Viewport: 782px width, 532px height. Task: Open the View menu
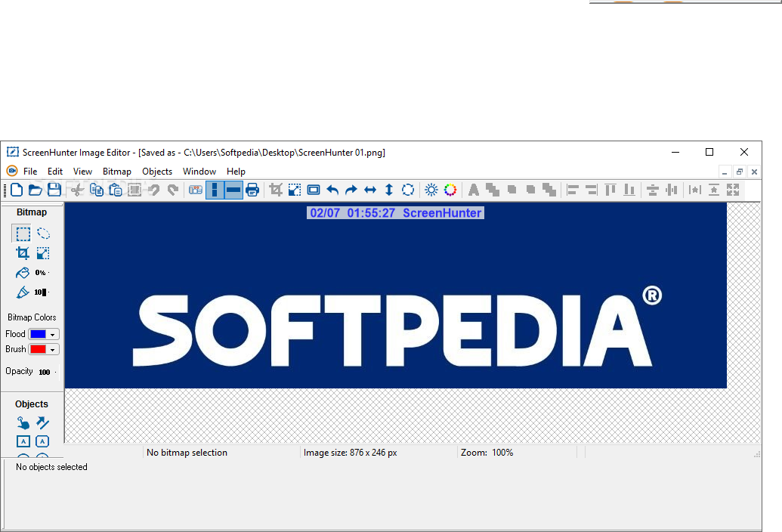pos(83,172)
